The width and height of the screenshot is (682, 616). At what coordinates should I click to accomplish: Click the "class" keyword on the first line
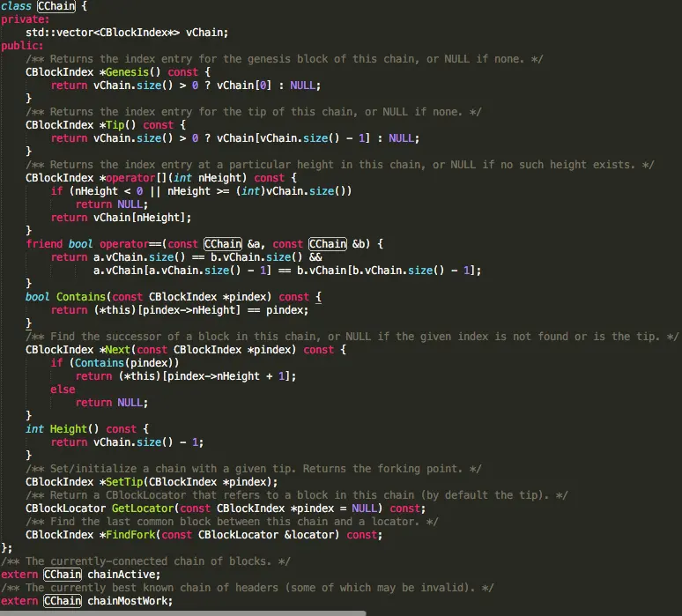pos(16,6)
